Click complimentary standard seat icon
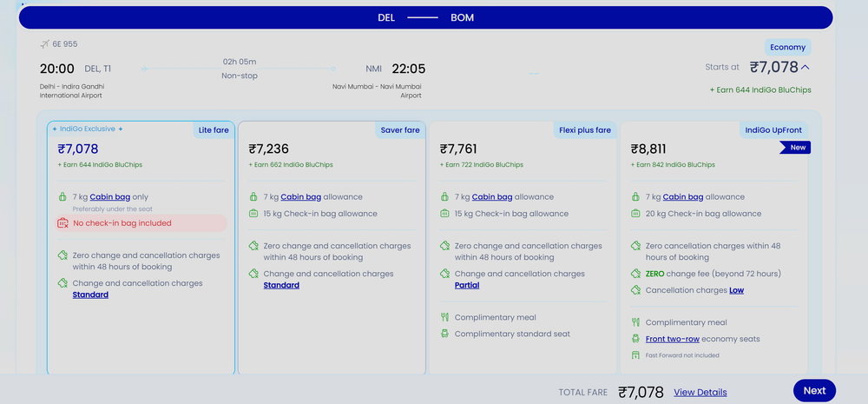The image size is (868, 404). pyautogui.click(x=444, y=334)
